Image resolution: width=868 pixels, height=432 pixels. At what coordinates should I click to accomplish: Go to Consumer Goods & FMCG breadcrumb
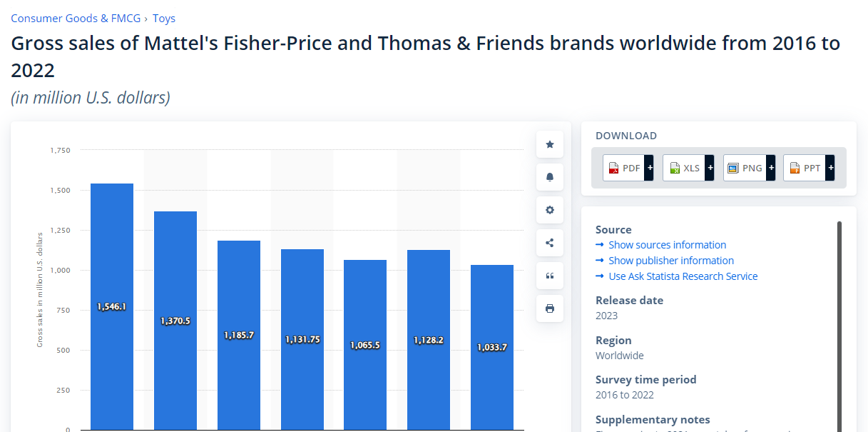(x=75, y=19)
